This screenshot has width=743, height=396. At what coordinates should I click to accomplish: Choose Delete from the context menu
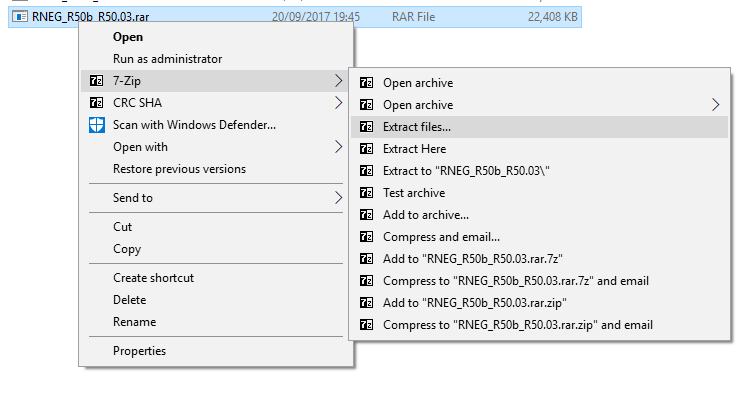click(x=216, y=299)
